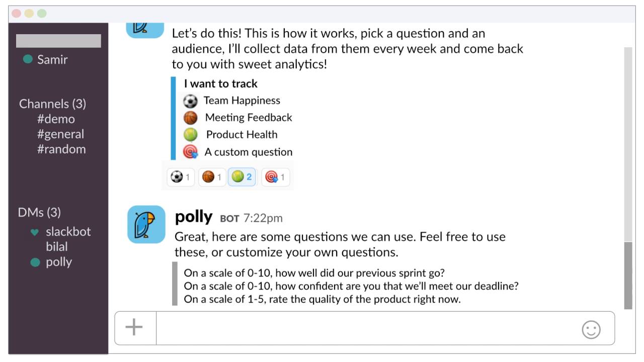Go to the #random channel
This screenshot has height=362, width=644.
[61, 149]
